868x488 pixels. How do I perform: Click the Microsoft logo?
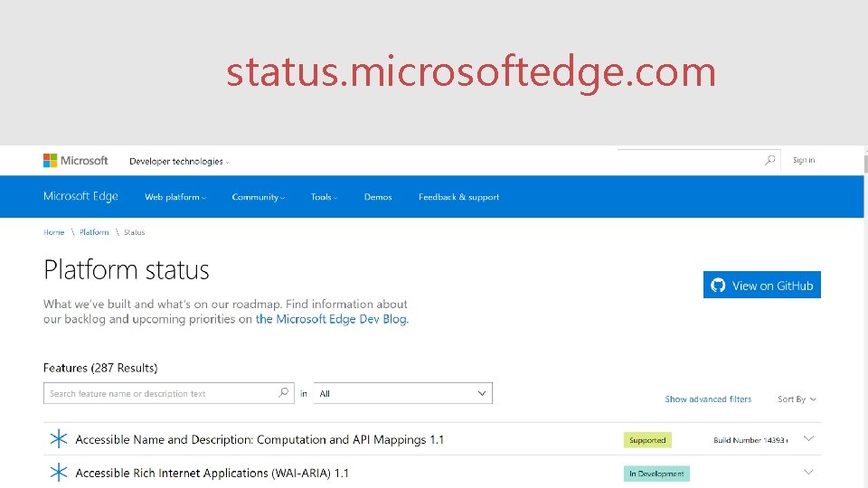[x=75, y=161]
